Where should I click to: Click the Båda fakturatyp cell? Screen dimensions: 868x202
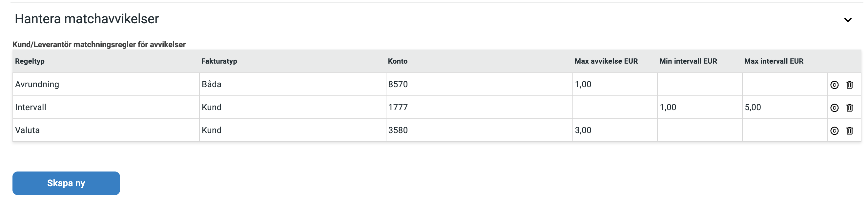293,85
